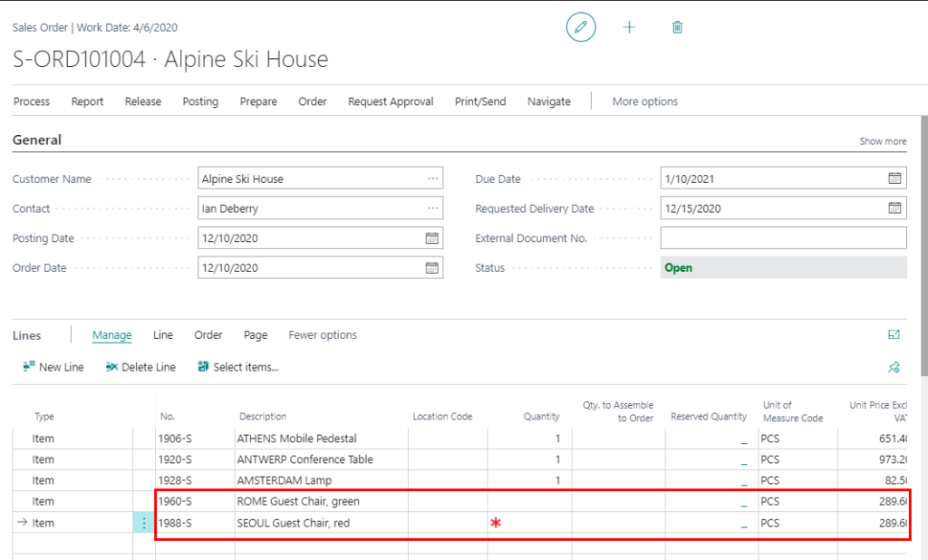Viewport: 928px width, 560px height.
Task: Open the Report menu
Action: 88,101
